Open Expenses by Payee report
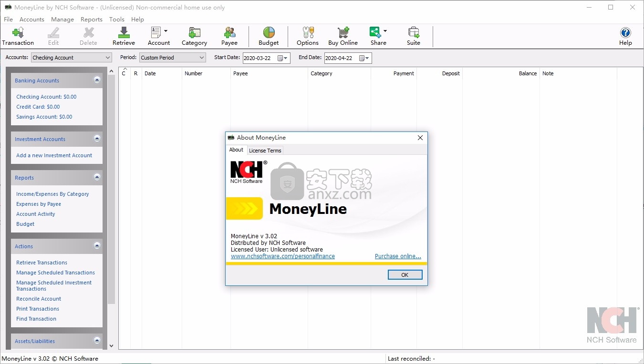644x364 pixels. [39, 204]
